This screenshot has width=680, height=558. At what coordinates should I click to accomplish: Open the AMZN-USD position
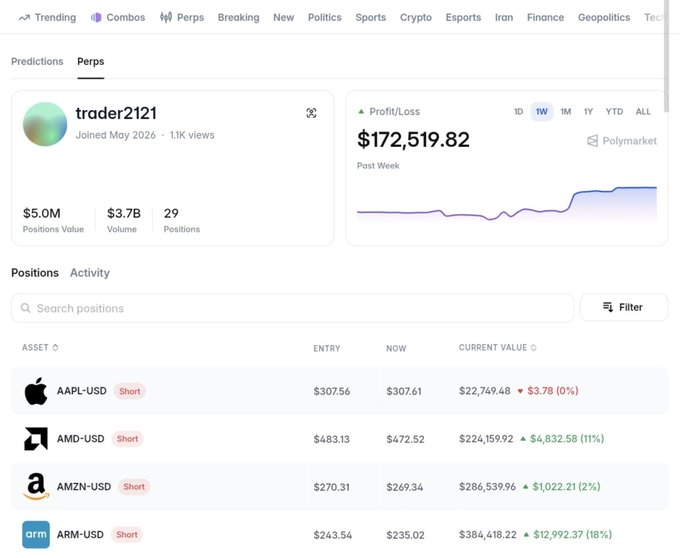pos(340,486)
